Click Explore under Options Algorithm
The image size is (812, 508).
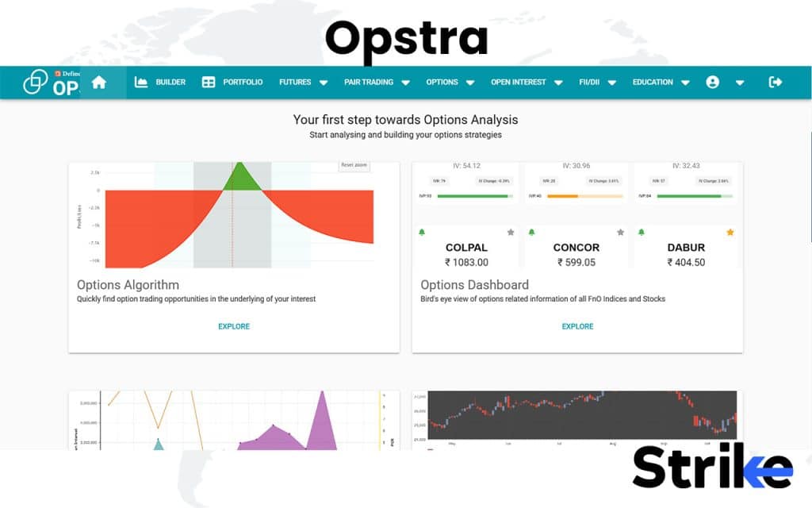234,326
